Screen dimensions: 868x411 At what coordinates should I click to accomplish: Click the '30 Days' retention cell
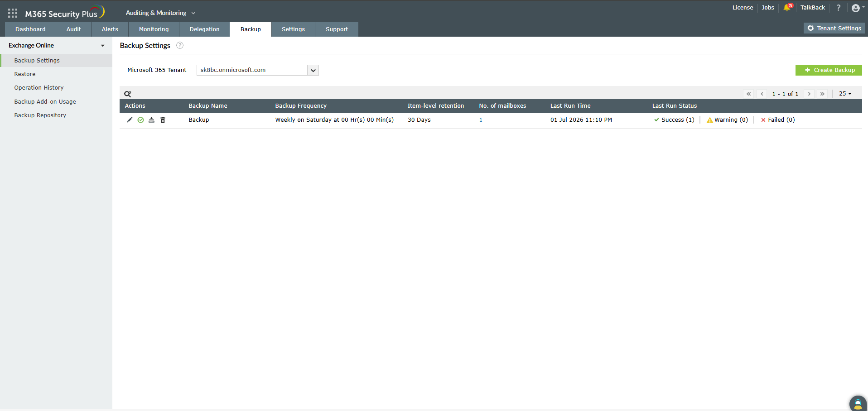tap(419, 120)
